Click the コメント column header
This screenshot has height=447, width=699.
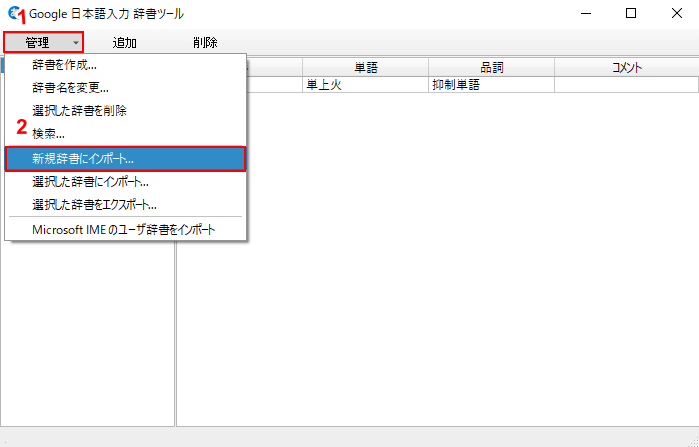(x=626, y=67)
